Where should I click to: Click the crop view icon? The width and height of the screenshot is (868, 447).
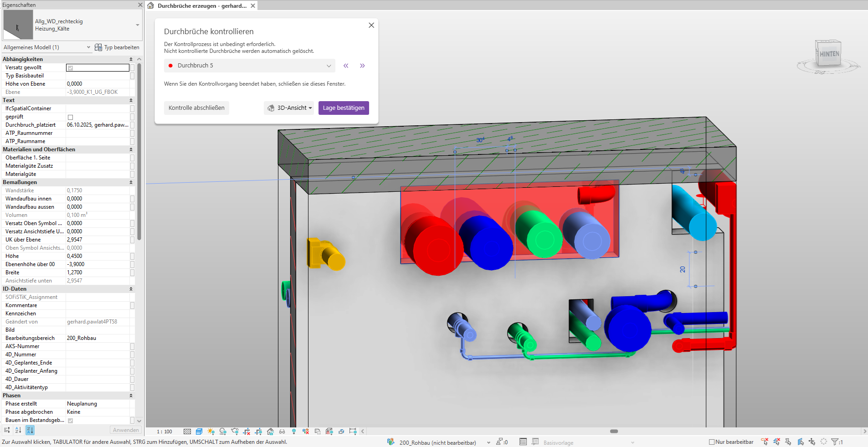point(247,432)
